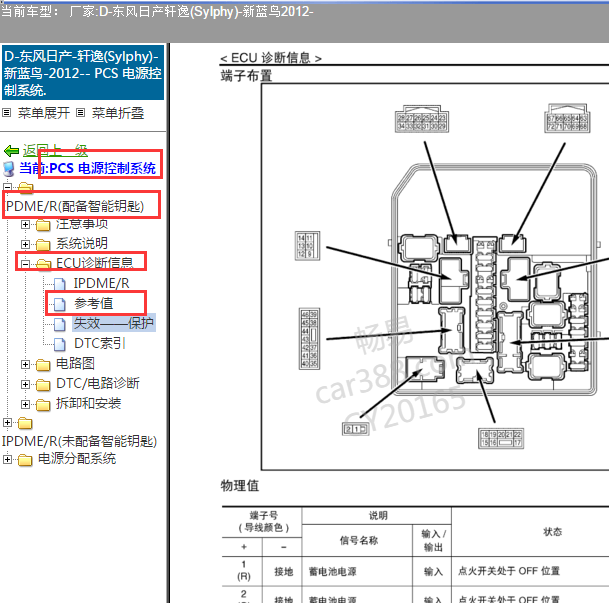
Task: Expand the 电源分配系统 node
Action: (7, 459)
